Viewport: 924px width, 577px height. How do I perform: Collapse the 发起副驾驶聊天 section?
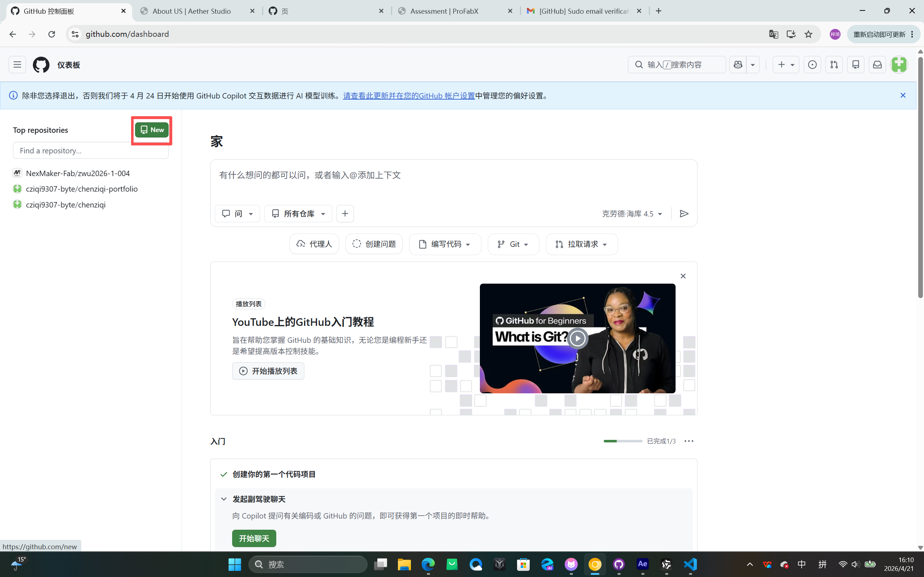click(224, 499)
